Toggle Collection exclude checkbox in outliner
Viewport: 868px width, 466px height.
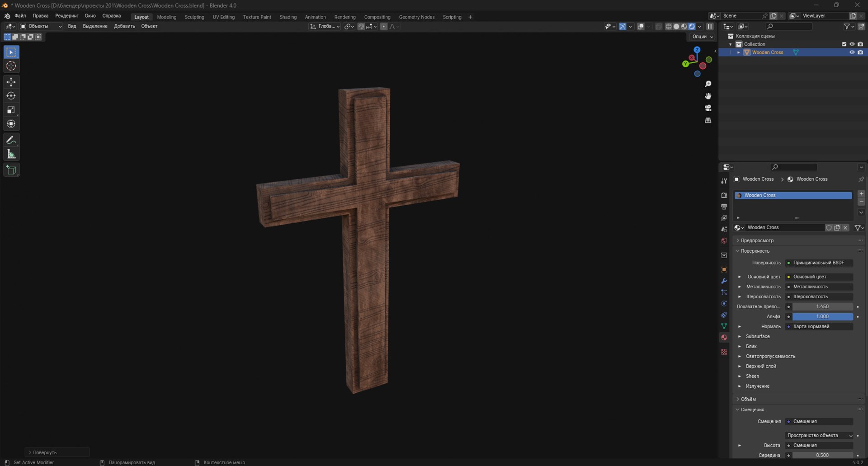click(x=844, y=44)
